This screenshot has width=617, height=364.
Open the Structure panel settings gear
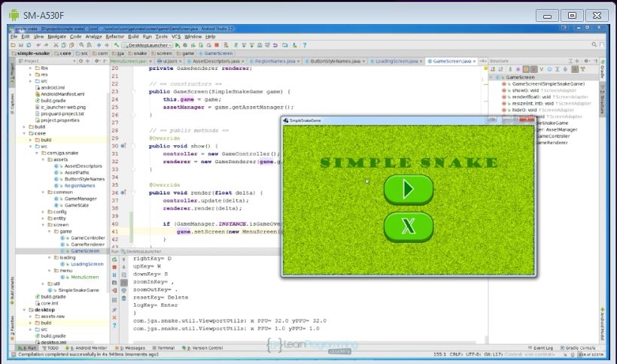pyautogui.click(x=585, y=61)
